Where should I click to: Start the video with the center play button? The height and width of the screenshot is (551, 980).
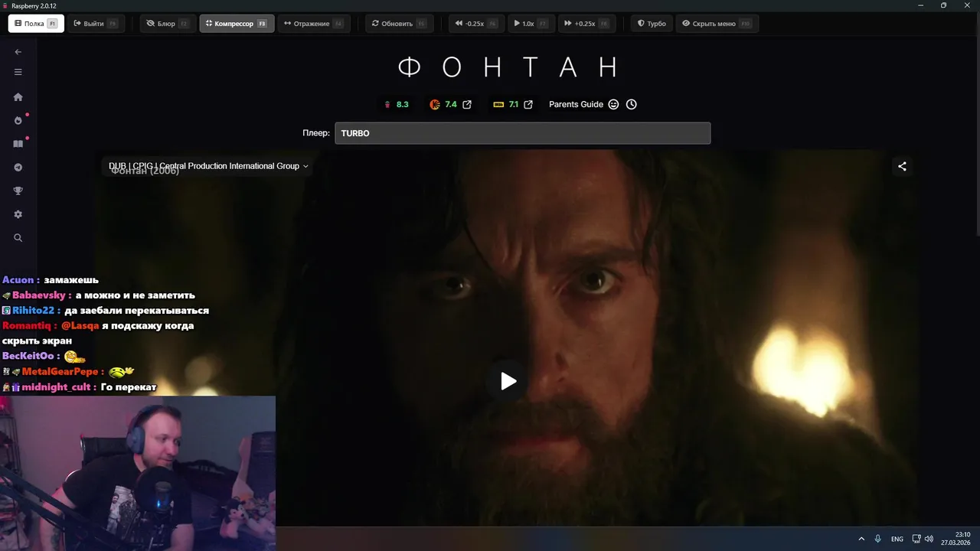pos(507,381)
